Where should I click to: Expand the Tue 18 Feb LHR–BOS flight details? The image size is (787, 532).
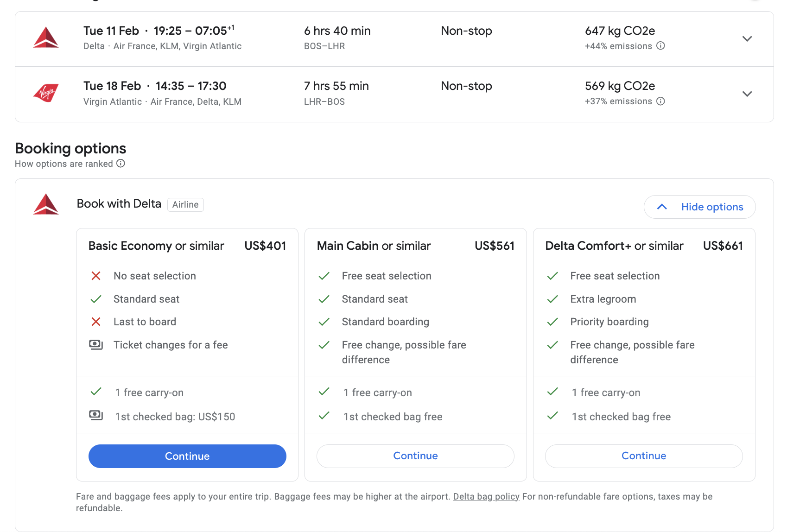point(747,94)
